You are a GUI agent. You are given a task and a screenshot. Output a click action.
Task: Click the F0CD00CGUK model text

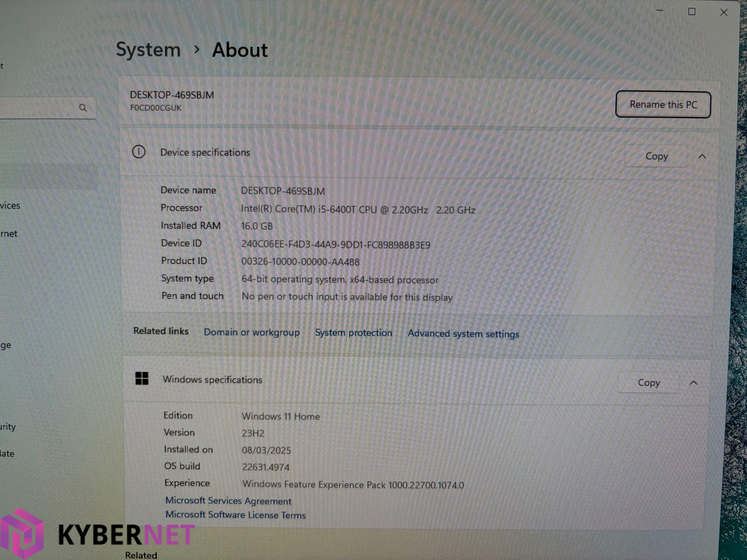[x=156, y=108]
